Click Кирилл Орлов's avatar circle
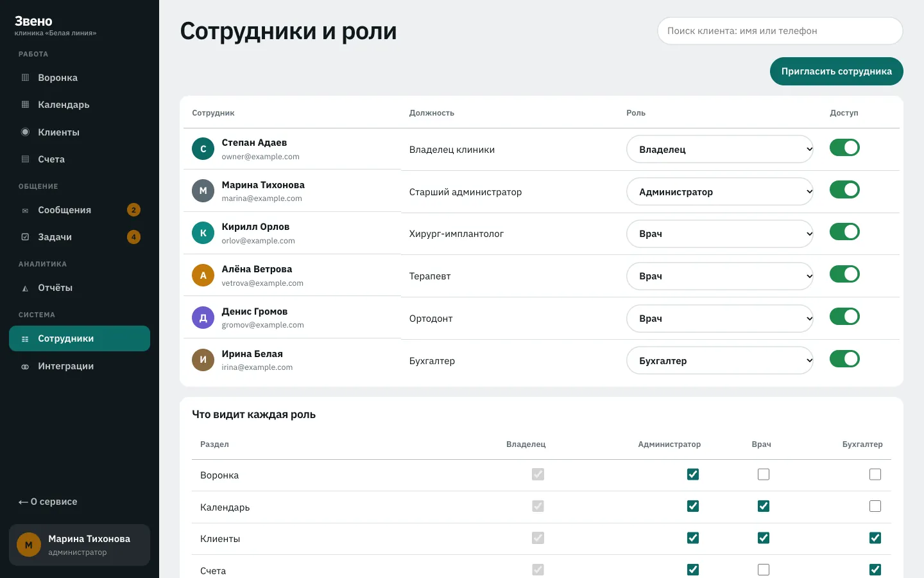The height and width of the screenshot is (578, 924). (203, 233)
